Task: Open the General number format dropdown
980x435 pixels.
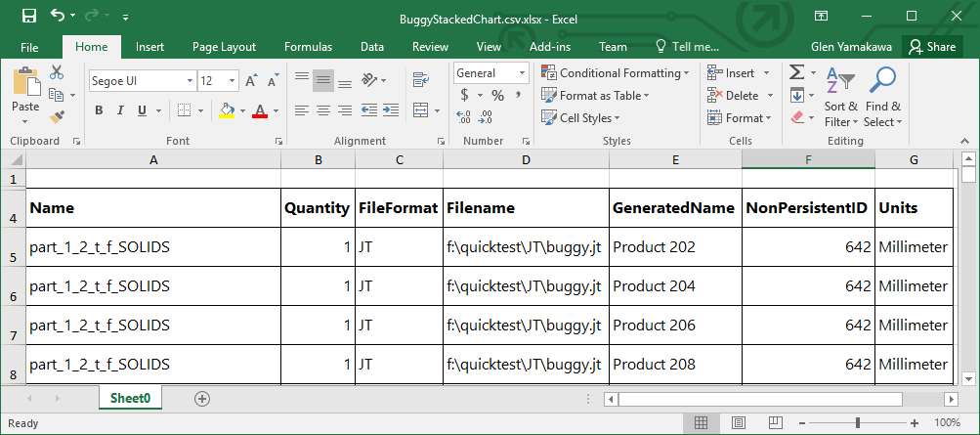Action: tap(523, 73)
